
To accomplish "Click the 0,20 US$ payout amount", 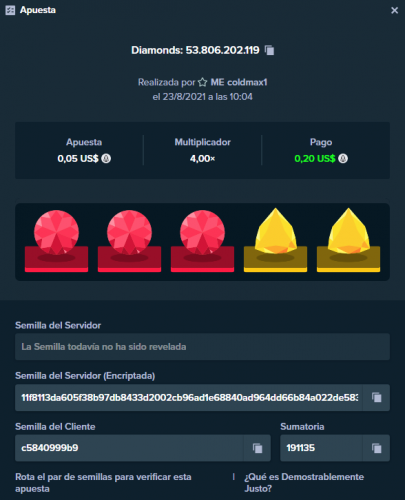I will point(315,158).
